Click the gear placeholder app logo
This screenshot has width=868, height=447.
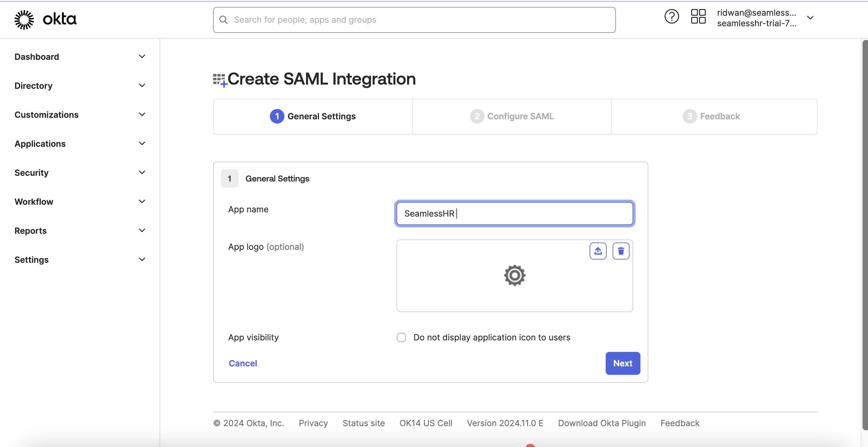514,275
